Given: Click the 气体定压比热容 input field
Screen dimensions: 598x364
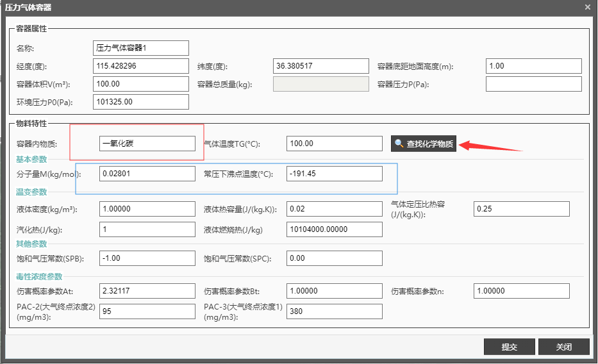Looking at the screenshot, I should click(521, 209).
